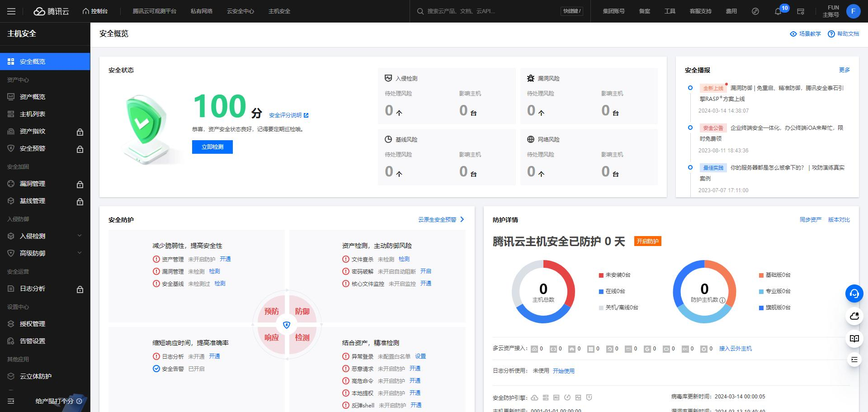Click 设置 next to 异常登录
This screenshot has width=868, height=412.
pos(420,356)
